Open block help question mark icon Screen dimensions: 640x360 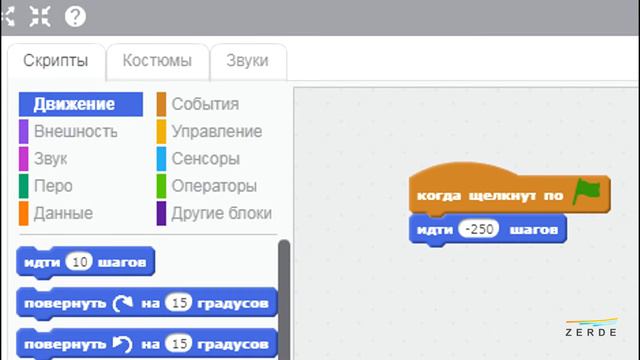[75, 17]
